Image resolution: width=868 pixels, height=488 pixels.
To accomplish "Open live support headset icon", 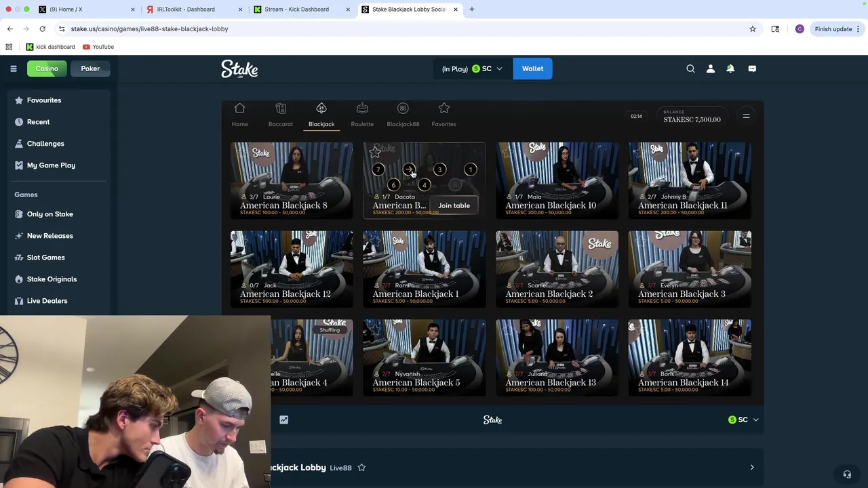I will pyautogui.click(x=847, y=474).
